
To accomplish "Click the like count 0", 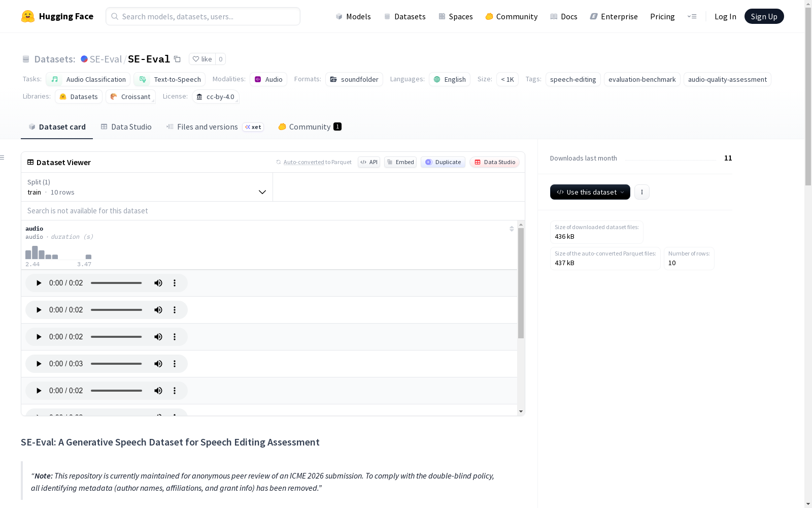I will point(220,59).
